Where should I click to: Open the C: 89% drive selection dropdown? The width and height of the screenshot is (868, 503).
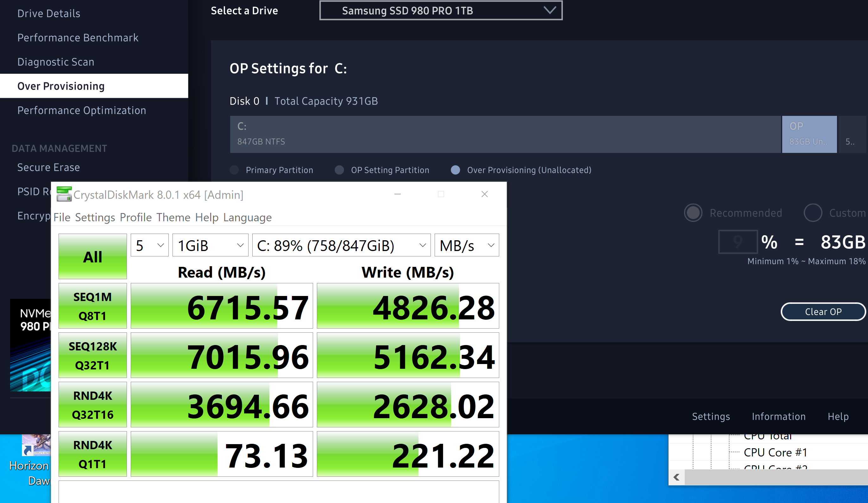(341, 245)
